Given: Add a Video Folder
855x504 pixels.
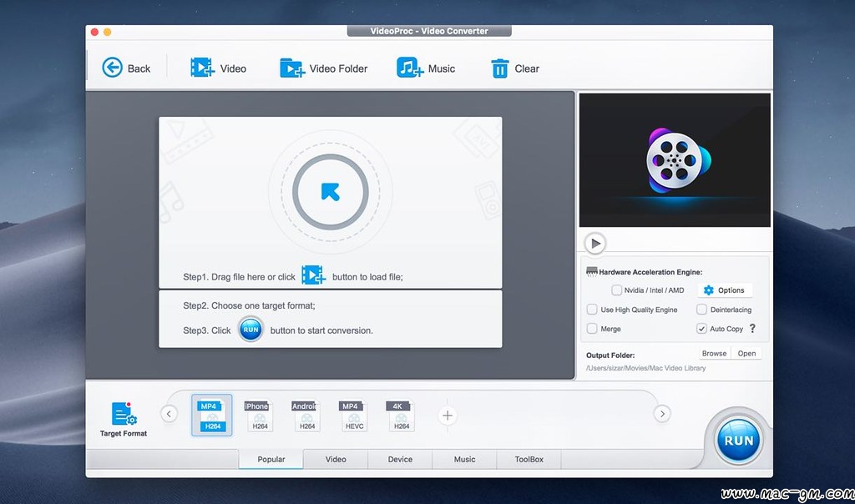Looking at the screenshot, I should pos(292,68).
